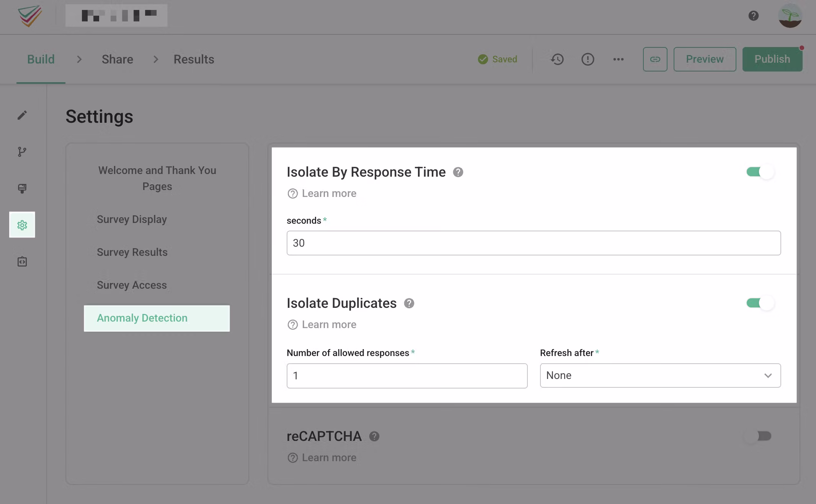816x504 pixels.
Task: Click the Settings page heading
Action: (x=99, y=117)
